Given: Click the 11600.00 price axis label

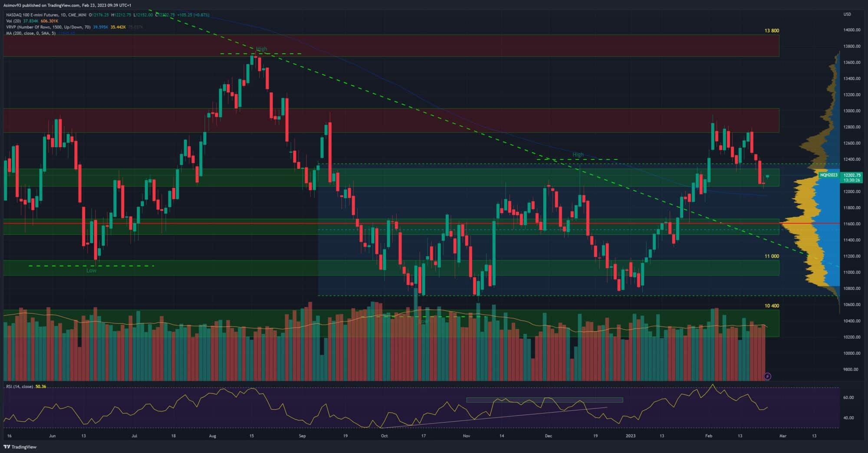Looking at the screenshot, I should [852, 224].
